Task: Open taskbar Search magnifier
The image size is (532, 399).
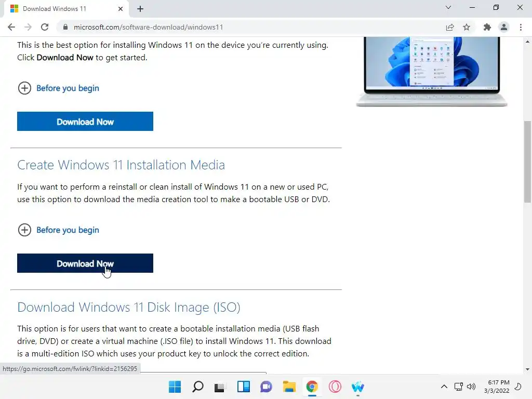Action: pyautogui.click(x=198, y=387)
